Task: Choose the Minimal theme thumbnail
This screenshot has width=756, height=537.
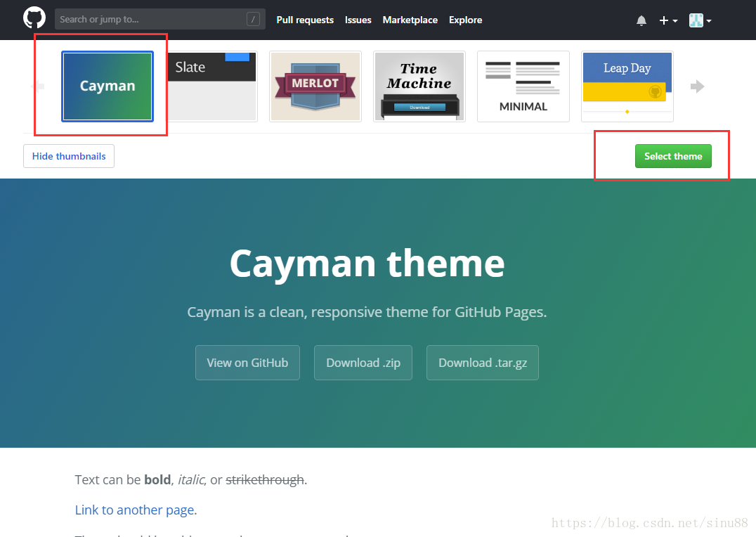Action: click(x=523, y=86)
